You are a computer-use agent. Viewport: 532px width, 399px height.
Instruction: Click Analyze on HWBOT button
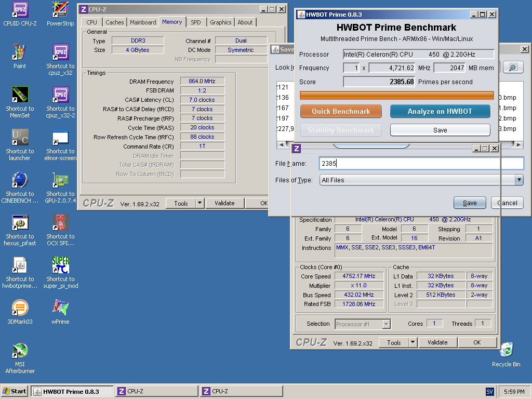coord(440,111)
